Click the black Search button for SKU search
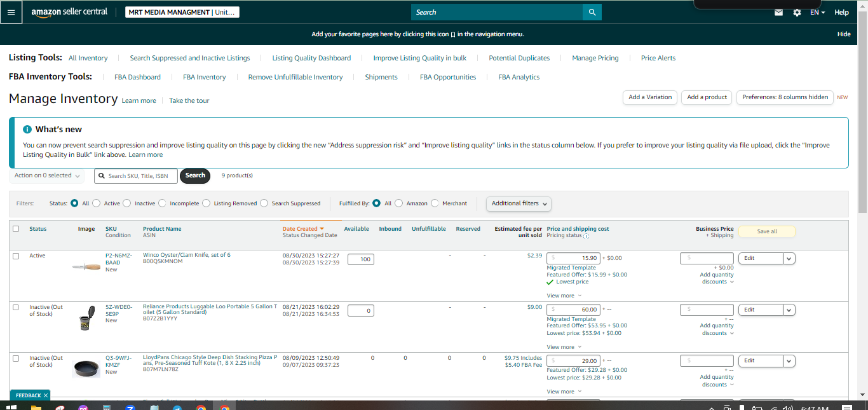Viewport: 868px width, 410px height. pos(195,176)
